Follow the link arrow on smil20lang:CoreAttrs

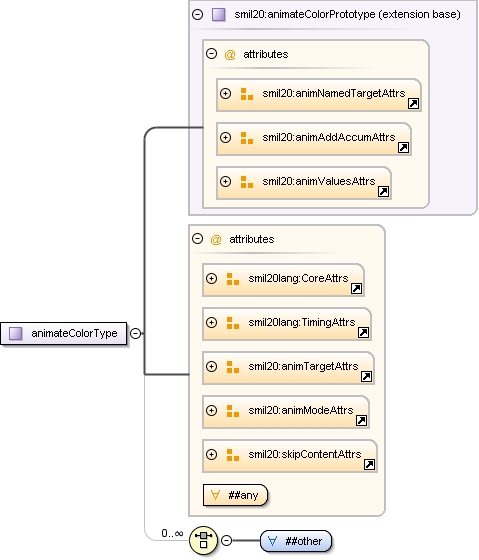pyautogui.click(x=356, y=288)
